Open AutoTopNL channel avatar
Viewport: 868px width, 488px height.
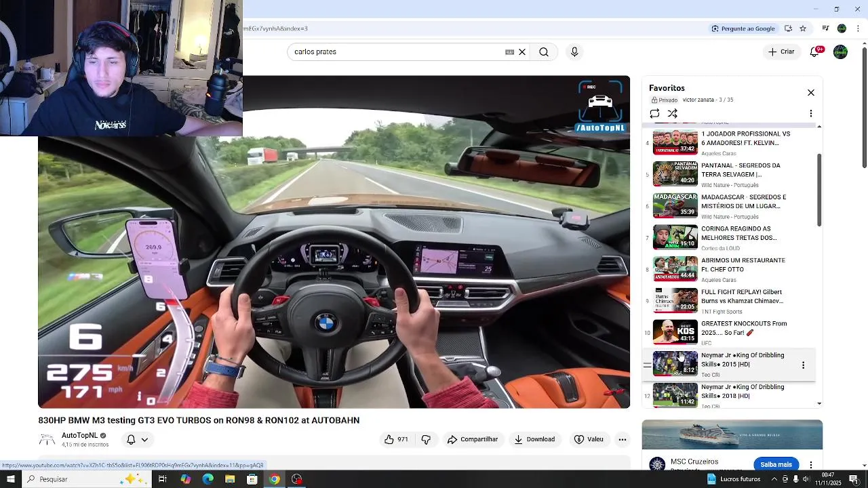point(47,439)
